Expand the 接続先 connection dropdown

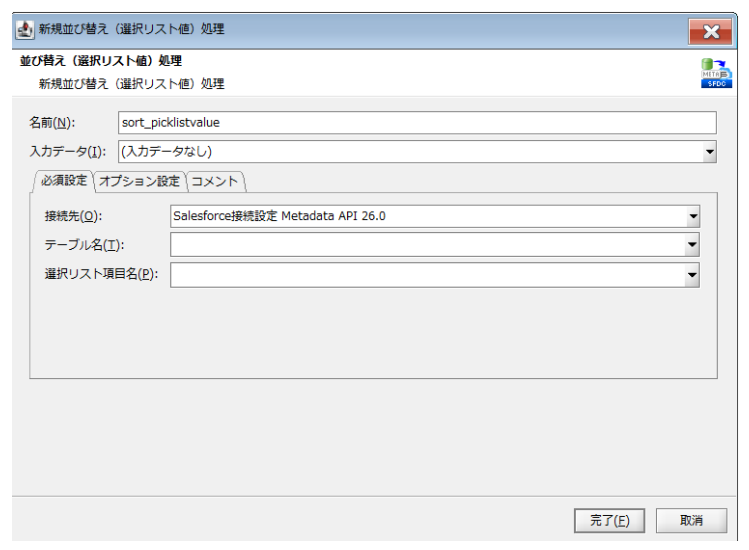click(x=692, y=216)
